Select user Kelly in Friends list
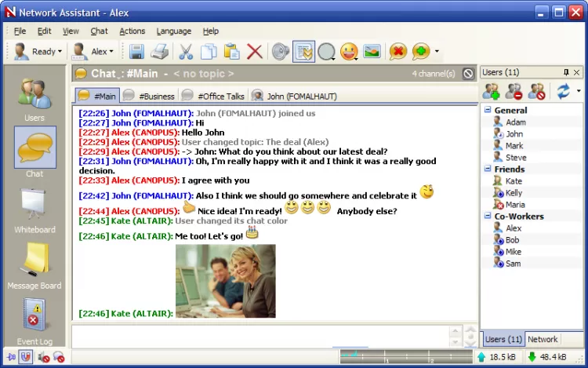588x368 pixels. point(514,193)
